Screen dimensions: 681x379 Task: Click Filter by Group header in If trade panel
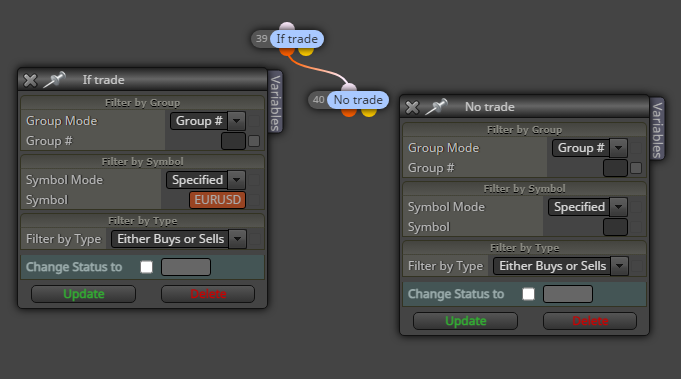point(142,103)
